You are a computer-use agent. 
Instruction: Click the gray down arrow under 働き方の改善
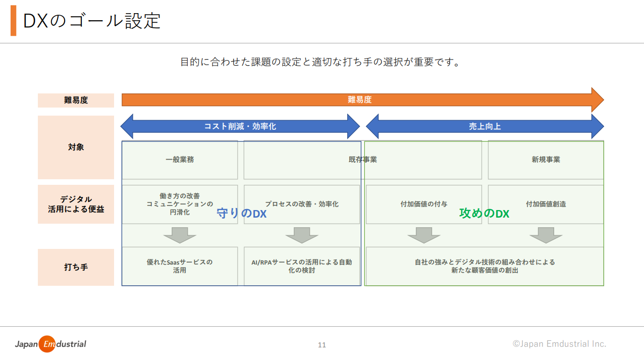[180, 235]
